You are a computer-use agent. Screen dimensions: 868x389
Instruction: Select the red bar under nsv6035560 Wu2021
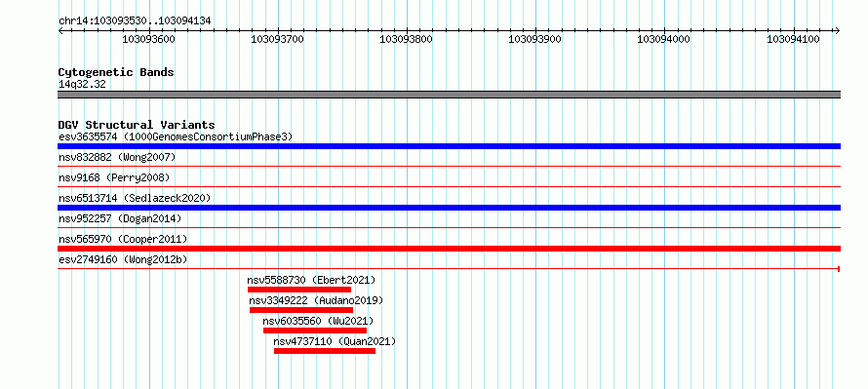(x=315, y=331)
